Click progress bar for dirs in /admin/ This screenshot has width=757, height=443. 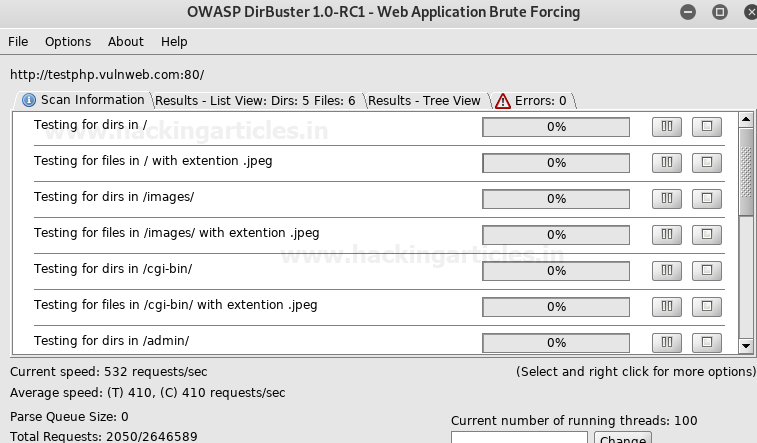(x=556, y=342)
